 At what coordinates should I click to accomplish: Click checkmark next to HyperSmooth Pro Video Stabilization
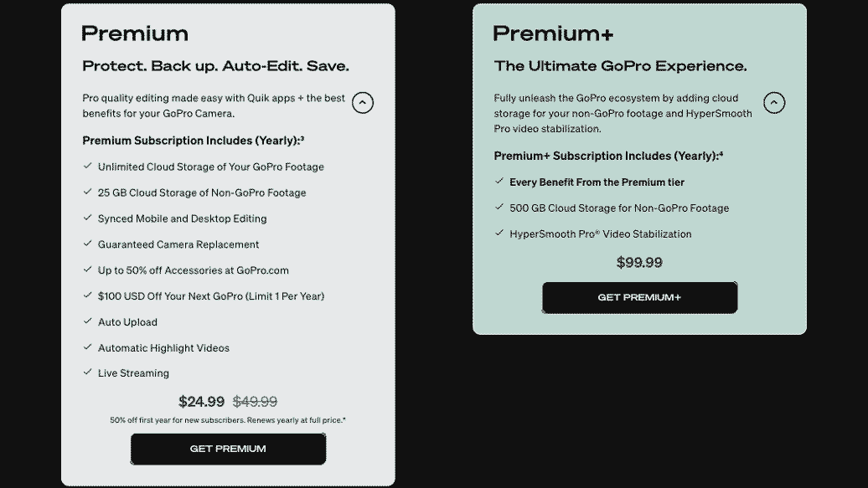tap(499, 234)
